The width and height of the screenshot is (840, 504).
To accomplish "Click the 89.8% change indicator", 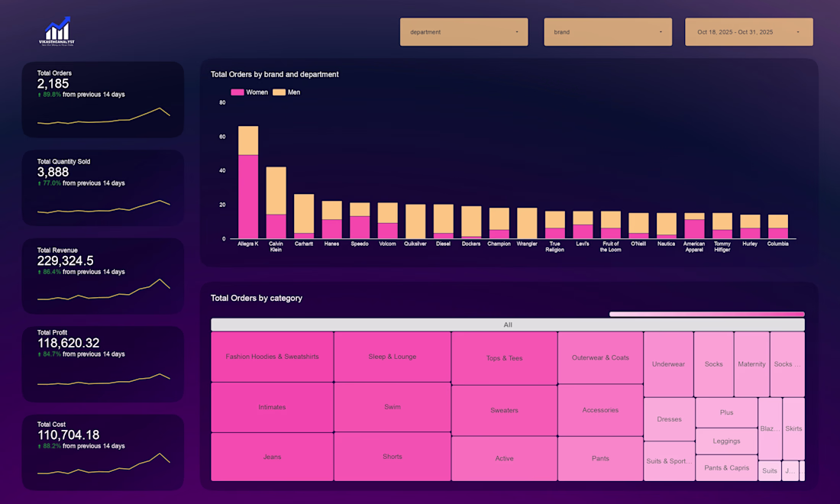I will tap(50, 94).
